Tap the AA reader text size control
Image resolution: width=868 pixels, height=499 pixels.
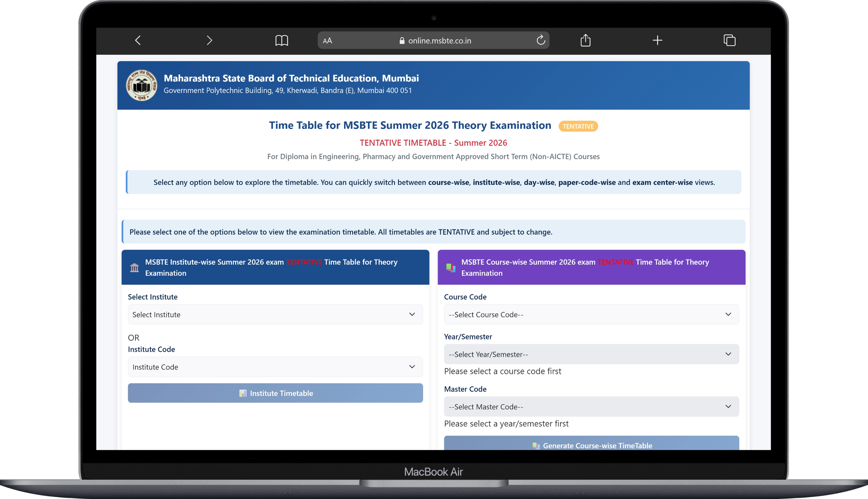pos(327,41)
